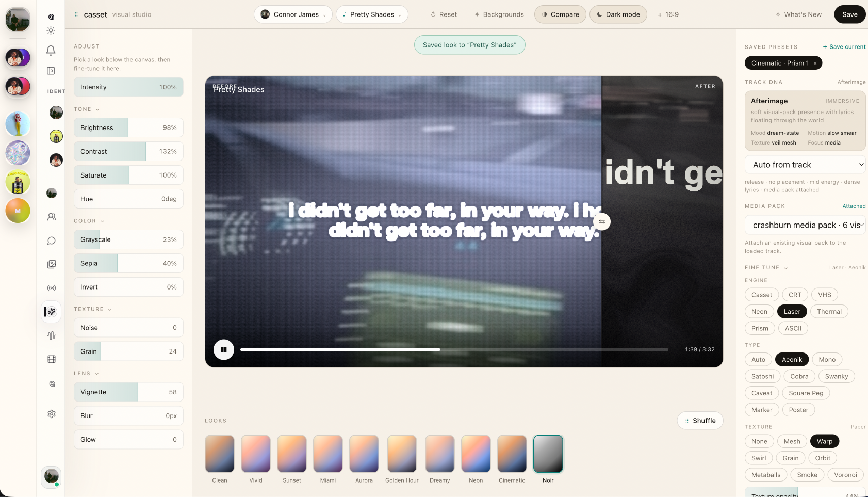Choose the Mono type style
Viewport: 868px width, 497px height.
click(x=827, y=360)
